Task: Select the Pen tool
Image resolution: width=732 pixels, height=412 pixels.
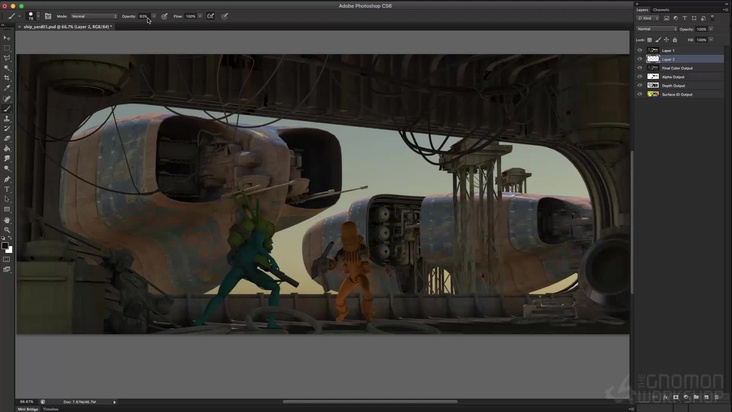Action: click(x=7, y=179)
